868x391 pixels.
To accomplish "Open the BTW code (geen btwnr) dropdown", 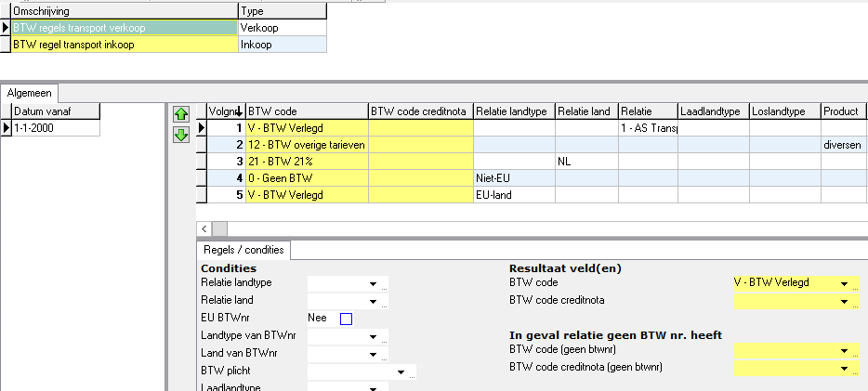I will (844, 351).
